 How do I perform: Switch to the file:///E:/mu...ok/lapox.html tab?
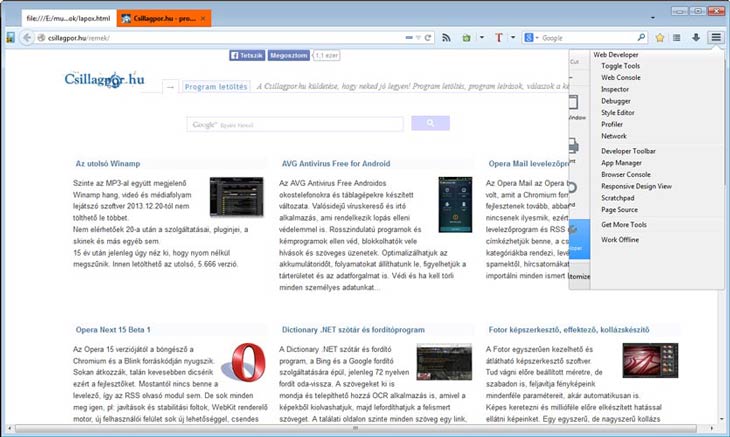(68, 19)
